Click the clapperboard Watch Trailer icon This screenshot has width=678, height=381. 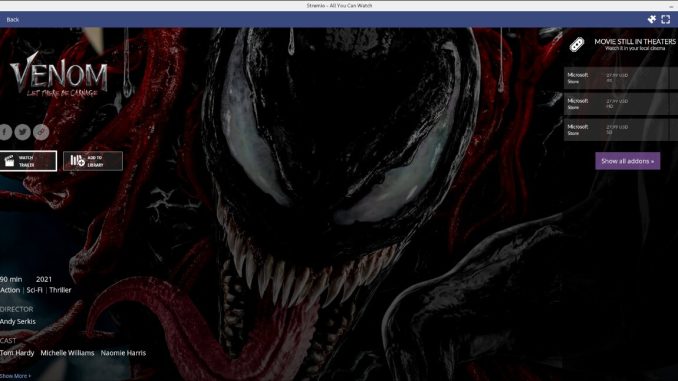click(x=9, y=161)
